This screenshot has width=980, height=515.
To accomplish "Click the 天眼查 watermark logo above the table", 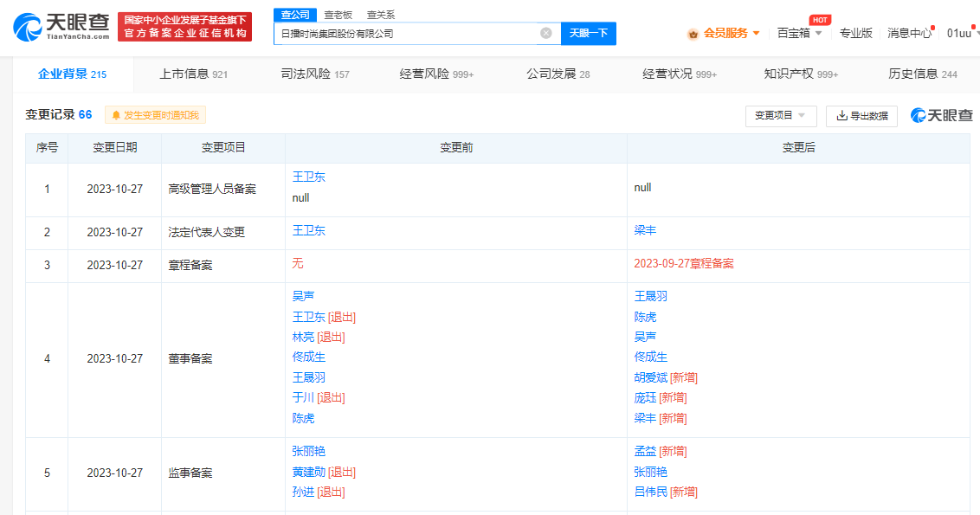I will point(940,115).
